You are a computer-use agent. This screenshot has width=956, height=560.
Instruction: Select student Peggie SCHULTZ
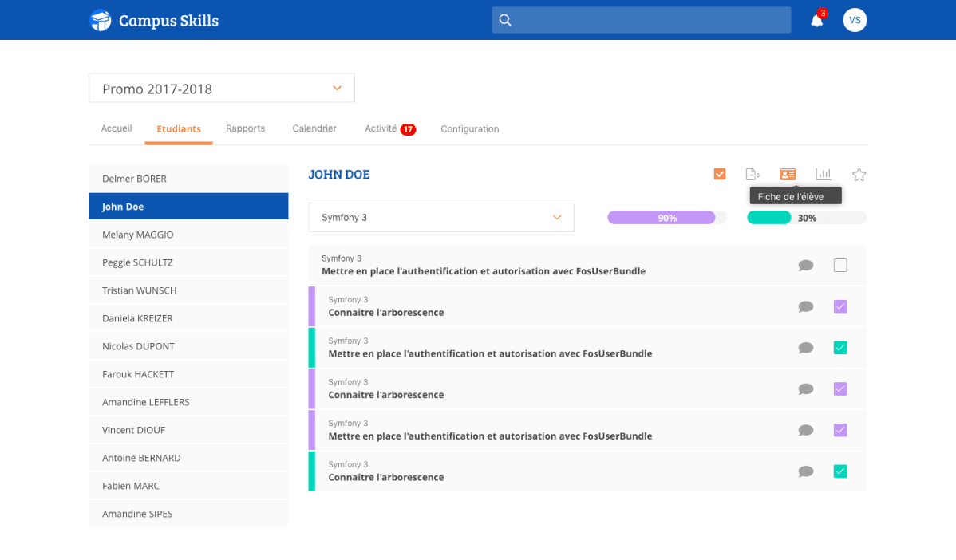click(188, 262)
